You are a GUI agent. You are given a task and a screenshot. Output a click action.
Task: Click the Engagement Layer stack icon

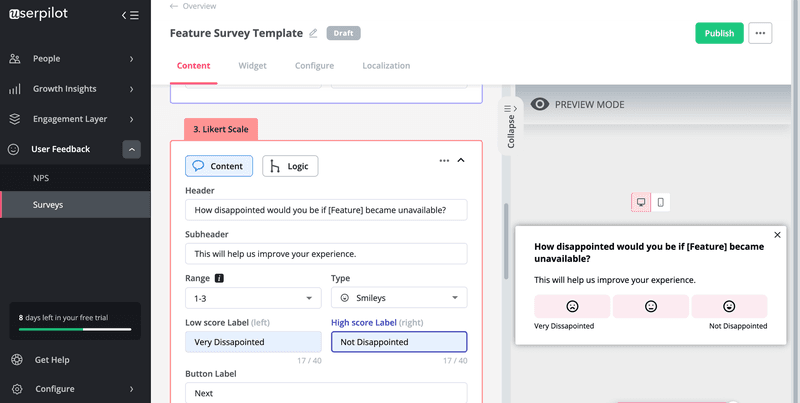point(15,119)
